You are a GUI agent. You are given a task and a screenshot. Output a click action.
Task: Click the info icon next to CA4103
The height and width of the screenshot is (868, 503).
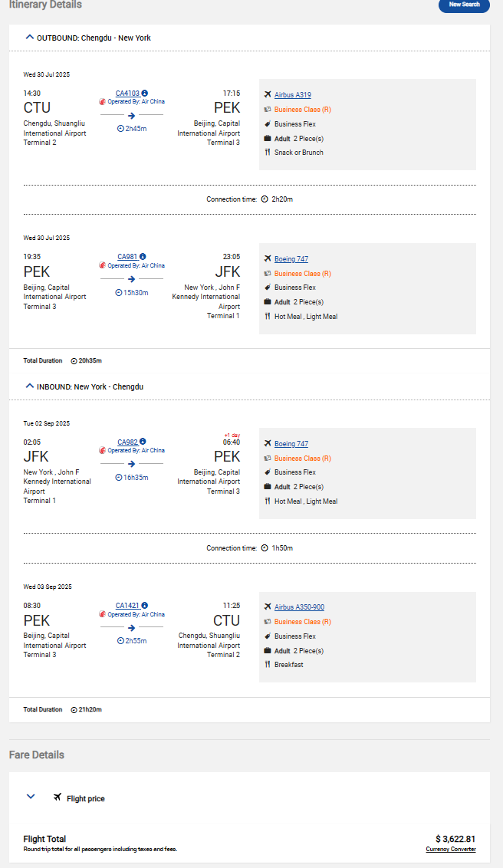(x=145, y=93)
